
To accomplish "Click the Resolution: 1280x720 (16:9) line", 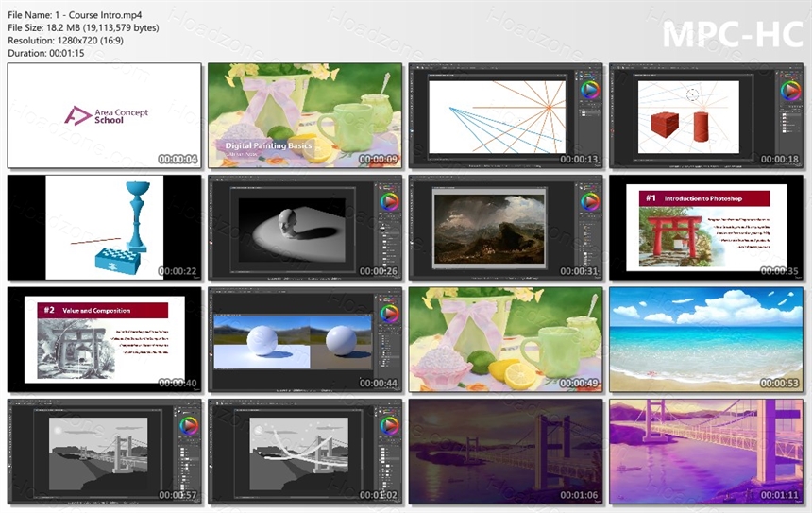I will coord(66,40).
